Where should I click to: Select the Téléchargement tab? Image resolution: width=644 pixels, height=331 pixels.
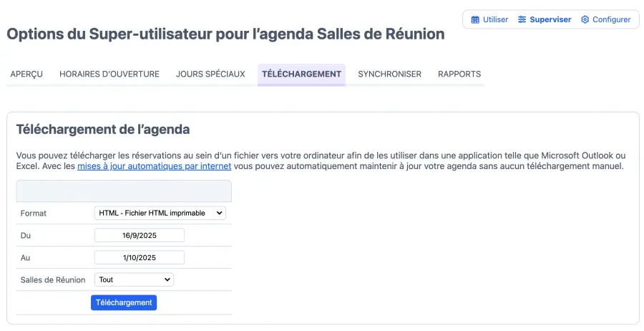[301, 74]
